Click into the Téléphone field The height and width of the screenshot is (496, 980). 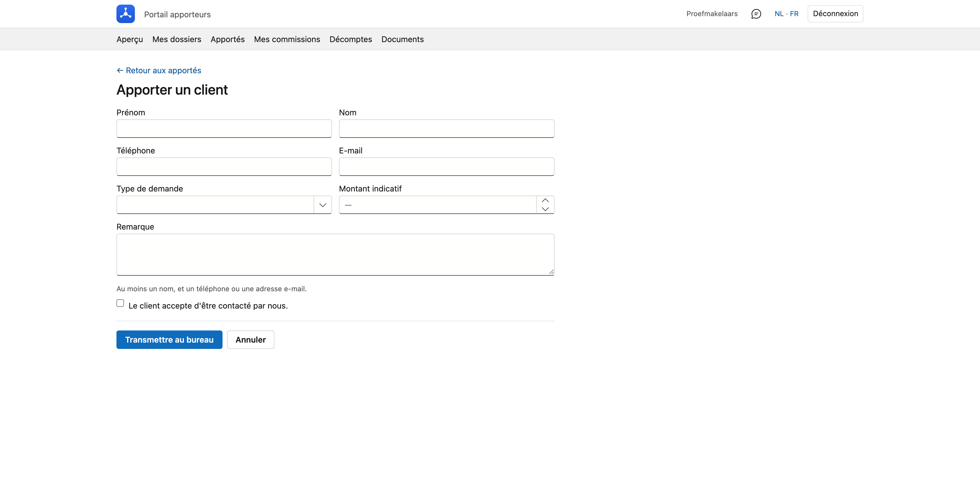(x=224, y=167)
